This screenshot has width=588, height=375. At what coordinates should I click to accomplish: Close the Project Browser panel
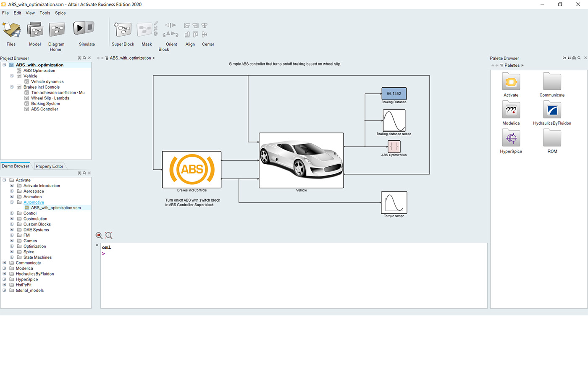tap(89, 58)
